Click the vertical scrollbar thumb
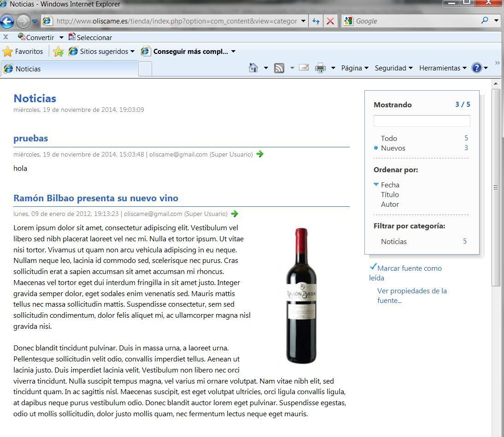The height and width of the screenshot is (437, 504). 496,187
